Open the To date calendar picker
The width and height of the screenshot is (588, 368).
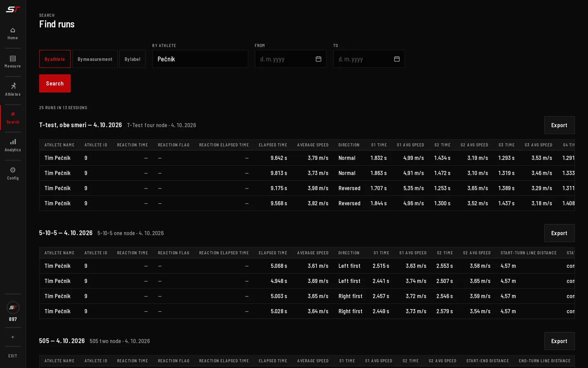pyautogui.click(x=397, y=59)
